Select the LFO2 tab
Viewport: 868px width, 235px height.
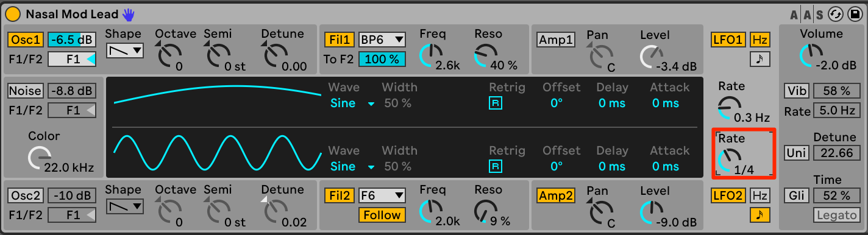point(728,195)
